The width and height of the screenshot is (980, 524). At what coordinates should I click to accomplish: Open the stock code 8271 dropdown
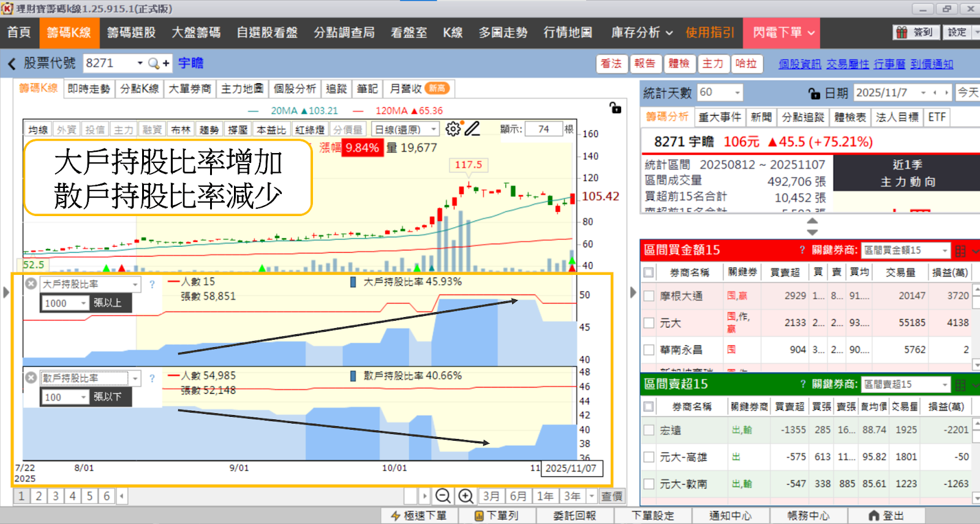coord(140,63)
